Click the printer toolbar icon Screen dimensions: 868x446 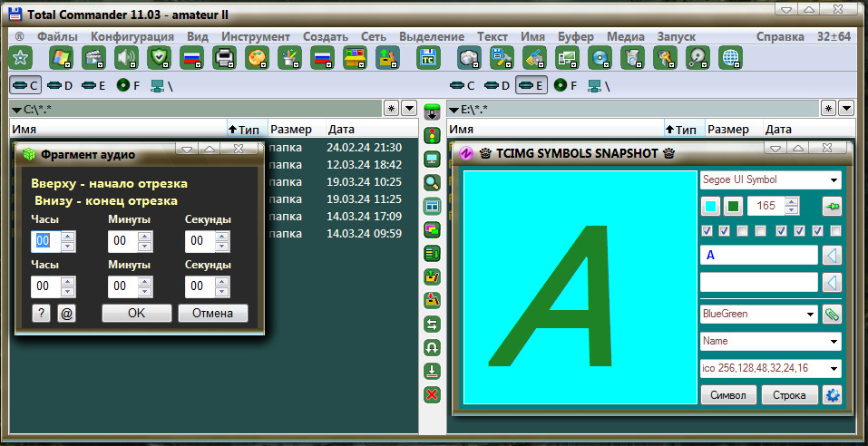pos(224,58)
